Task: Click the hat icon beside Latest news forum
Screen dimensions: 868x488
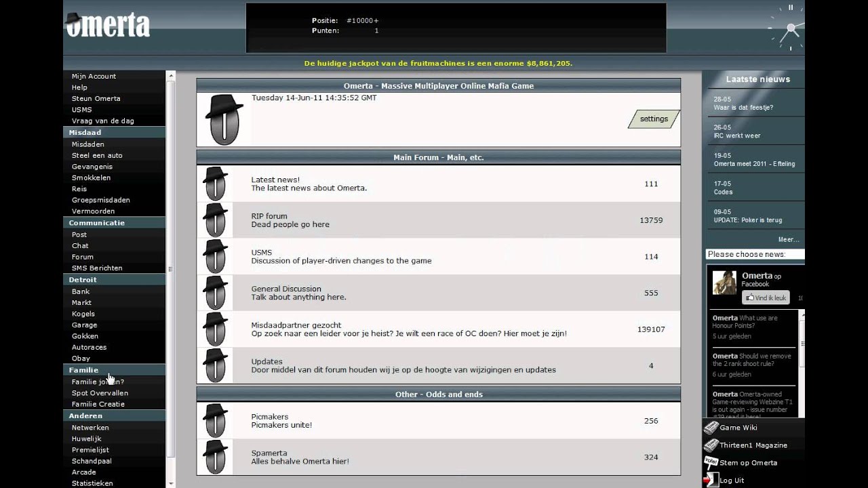Action: [x=215, y=184]
